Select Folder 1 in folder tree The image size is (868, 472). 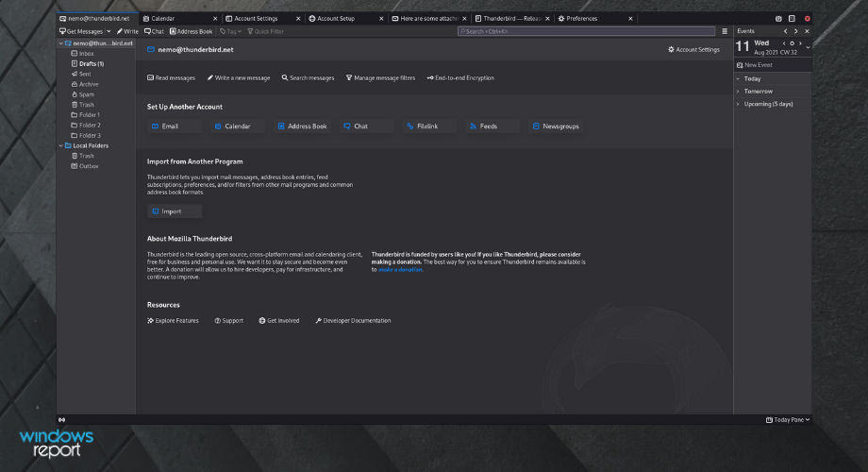click(x=86, y=115)
